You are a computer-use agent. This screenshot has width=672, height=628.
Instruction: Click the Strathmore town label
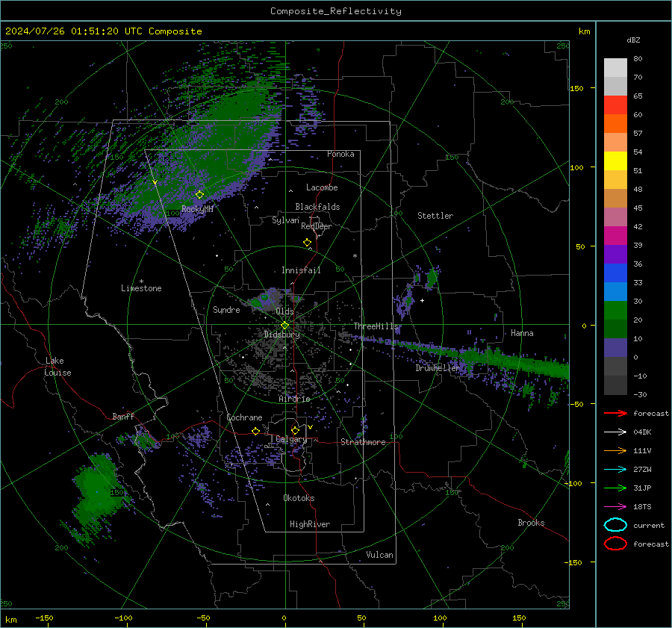363,442
